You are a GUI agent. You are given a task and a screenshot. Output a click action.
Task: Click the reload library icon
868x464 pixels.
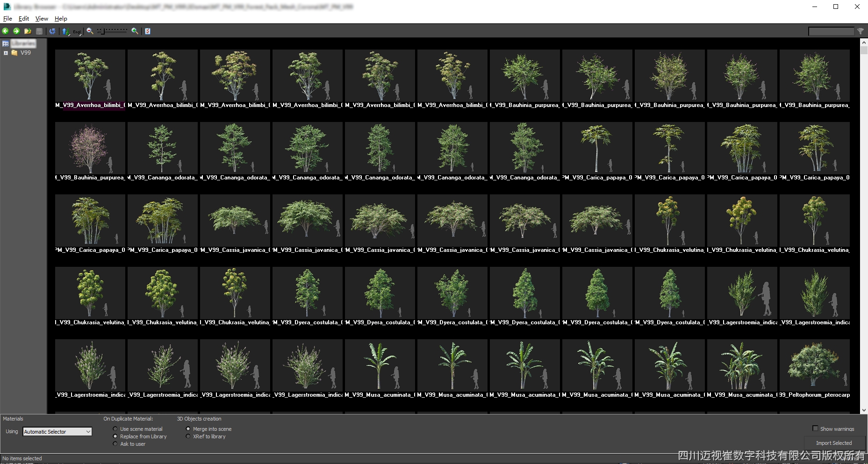[x=52, y=31]
